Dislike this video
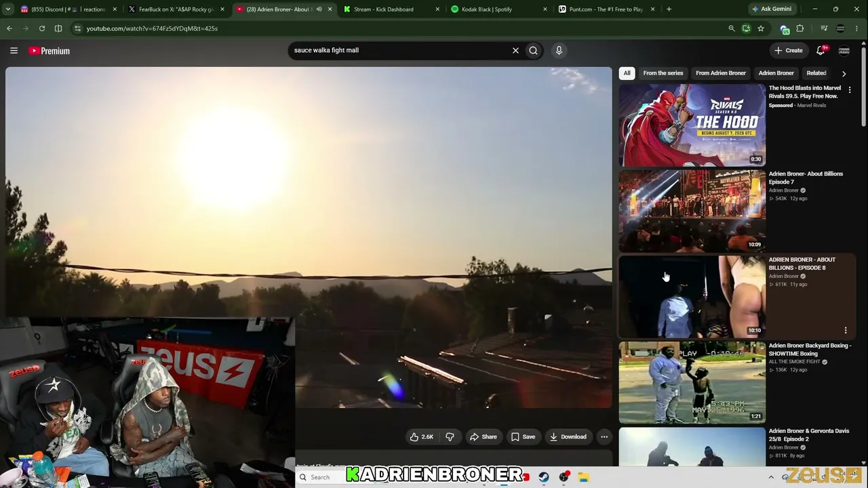 click(450, 436)
